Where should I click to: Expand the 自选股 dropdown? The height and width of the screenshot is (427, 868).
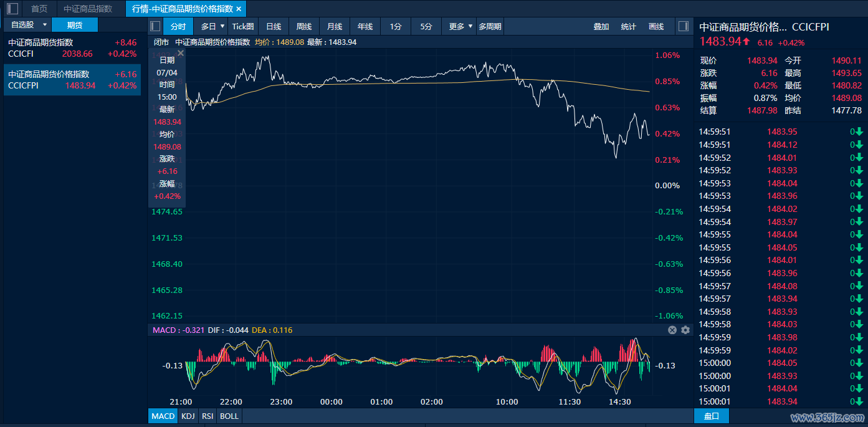(45, 25)
